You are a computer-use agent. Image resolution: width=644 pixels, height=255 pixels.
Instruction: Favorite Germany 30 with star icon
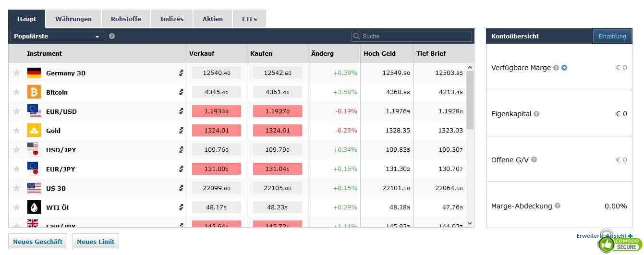coord(17,73)
